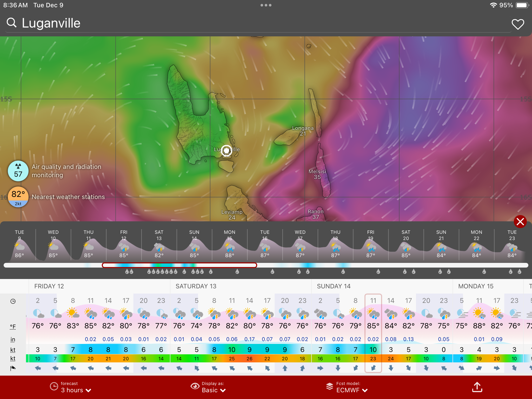Close the forecast panel with red X
The height and width of the screenshot is (399, 532).
[520, 222]
